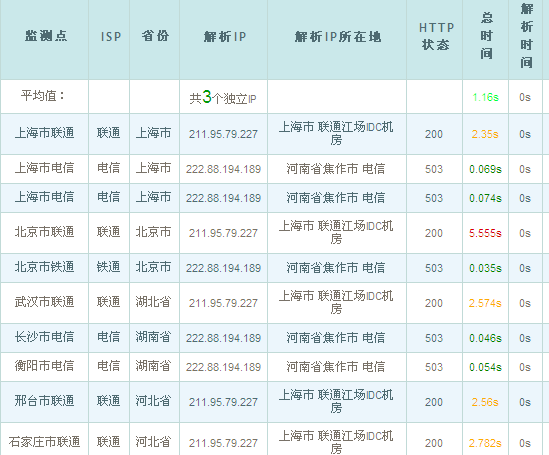Sort by the 监测点 column header

click(x=46, y=36)
